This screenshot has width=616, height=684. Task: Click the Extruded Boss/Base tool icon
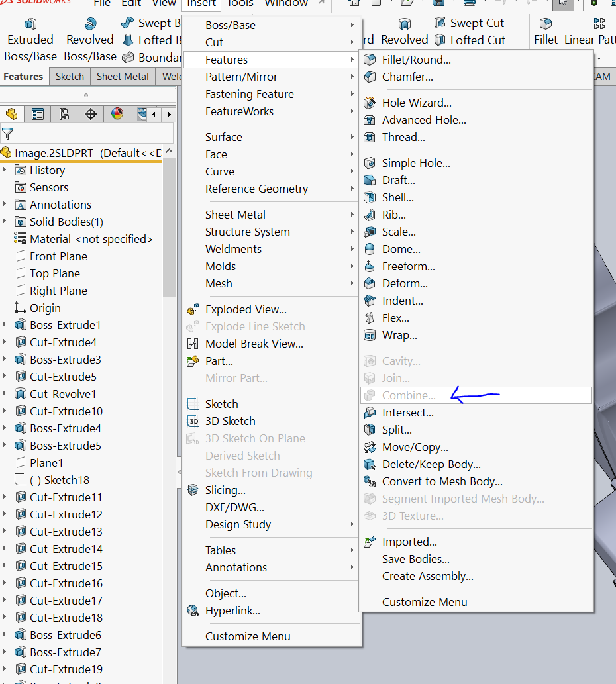30,24
